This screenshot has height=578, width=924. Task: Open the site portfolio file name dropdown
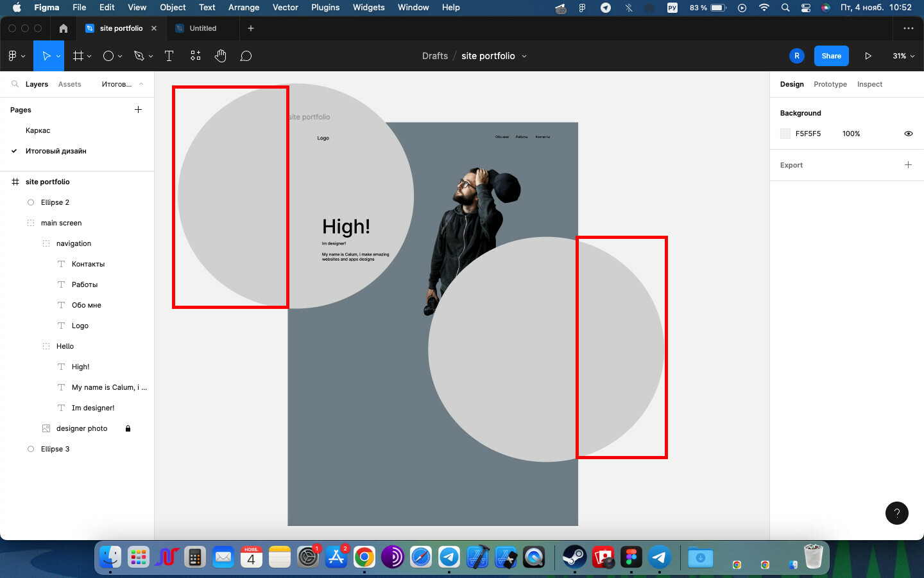[524, 56]
